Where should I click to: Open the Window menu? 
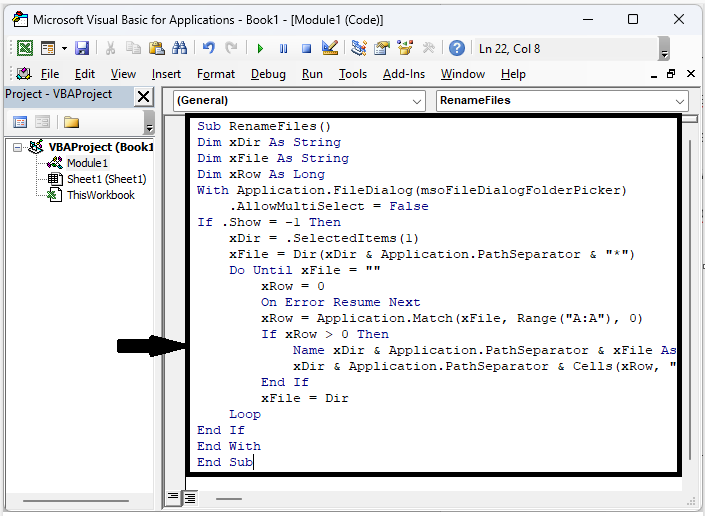pos(463,74)
